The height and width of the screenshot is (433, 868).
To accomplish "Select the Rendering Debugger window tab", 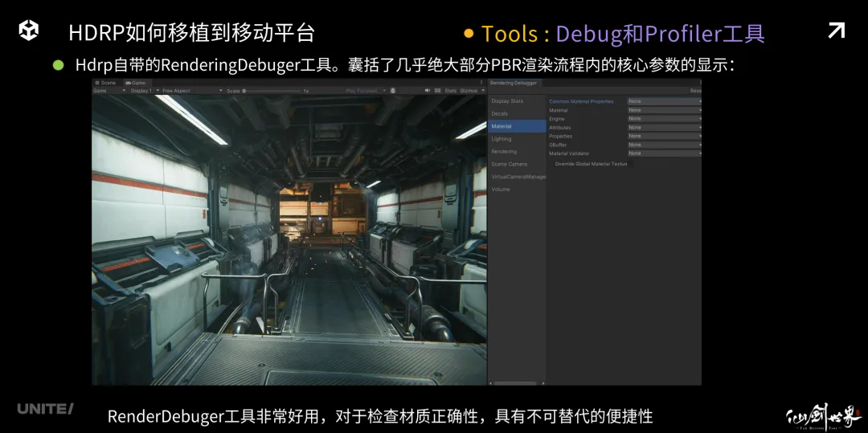I will [513, 83].
